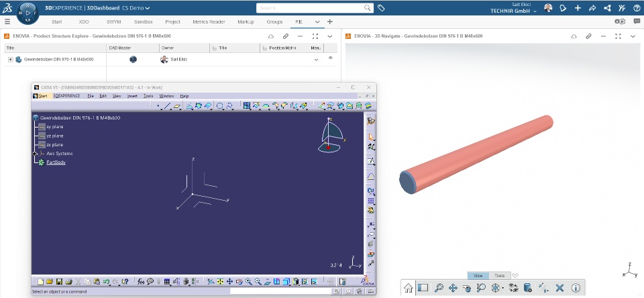This screenshot has height=298, width=644.
Task: Open the CS Demo dashboard dropdown
Action: (148, 8)
